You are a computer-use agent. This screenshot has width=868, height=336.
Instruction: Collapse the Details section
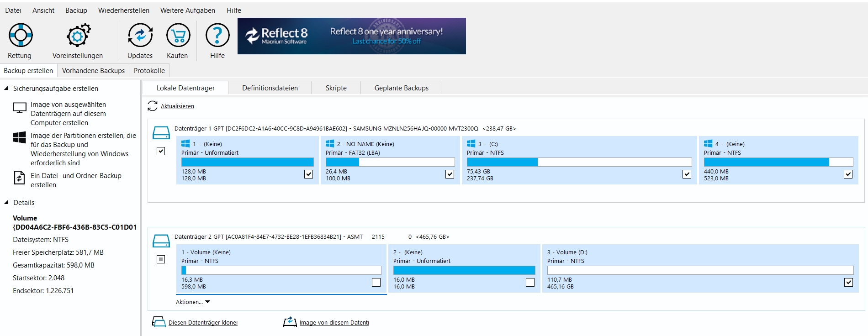click(6, 202)
